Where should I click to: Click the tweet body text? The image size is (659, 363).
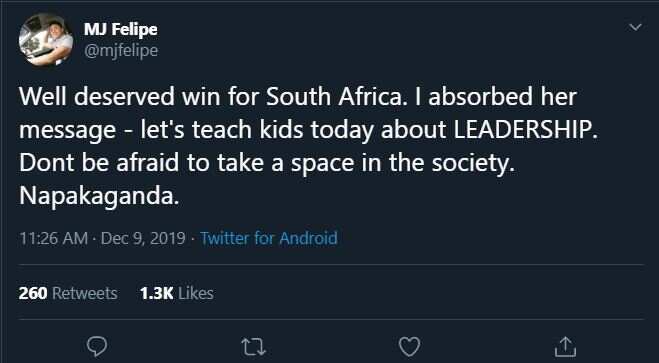coord(308,147)
